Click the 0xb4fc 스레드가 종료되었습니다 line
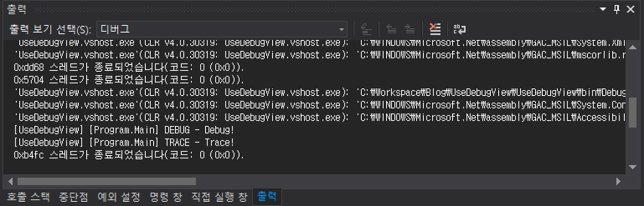This screenshot has width=644, height=206. [129, 155]
